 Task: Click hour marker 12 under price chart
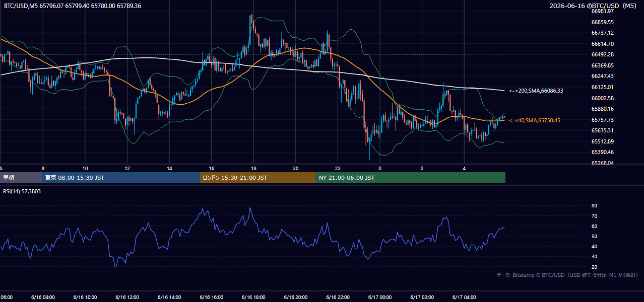point(127,168)
